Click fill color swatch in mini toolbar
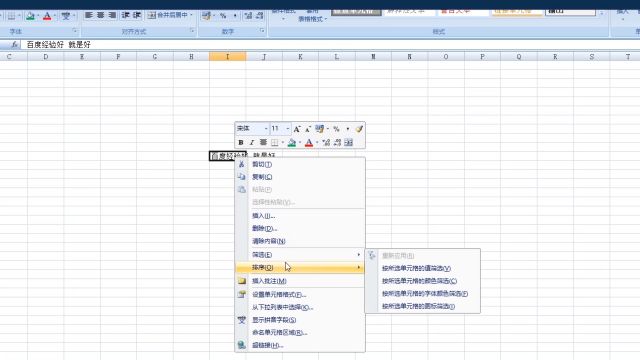 292,142
